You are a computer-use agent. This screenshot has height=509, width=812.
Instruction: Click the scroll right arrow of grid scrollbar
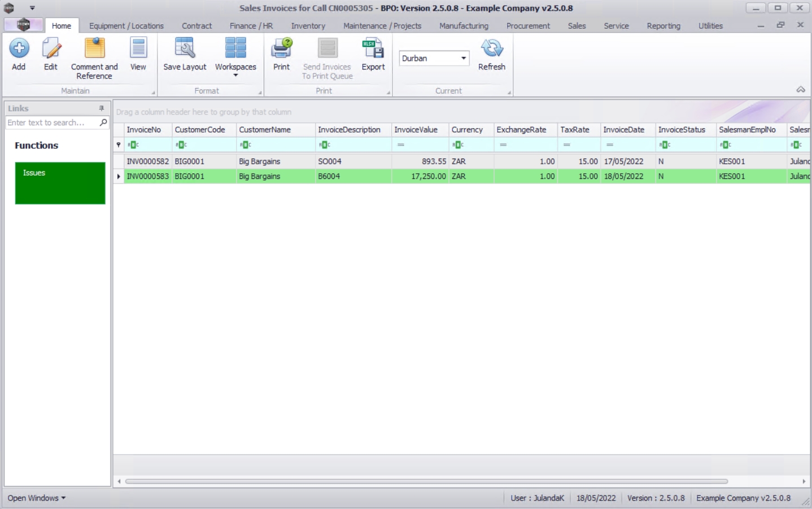[804, 481]
